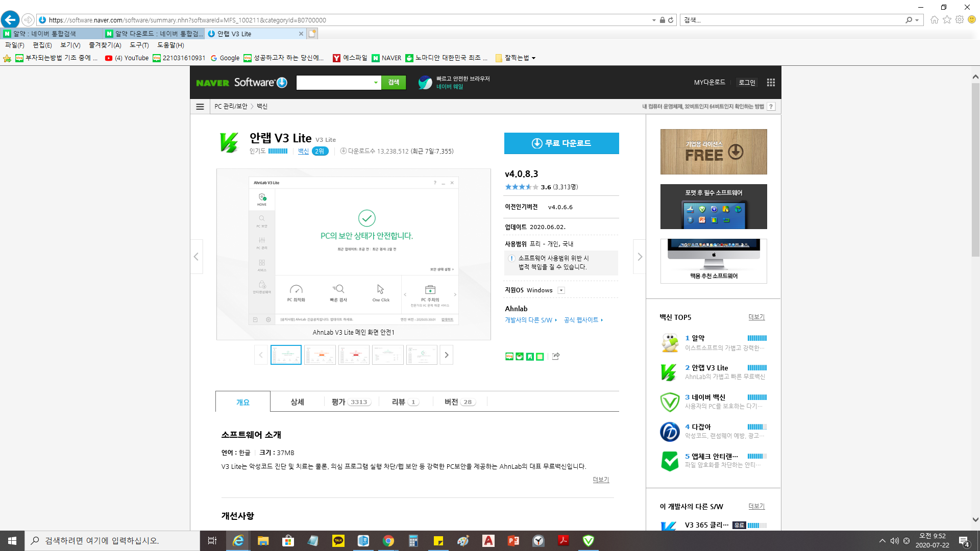The image size is (980, 551).
Task: Click 더보기 next to 백신 TOP5
Action: (756, 317)
